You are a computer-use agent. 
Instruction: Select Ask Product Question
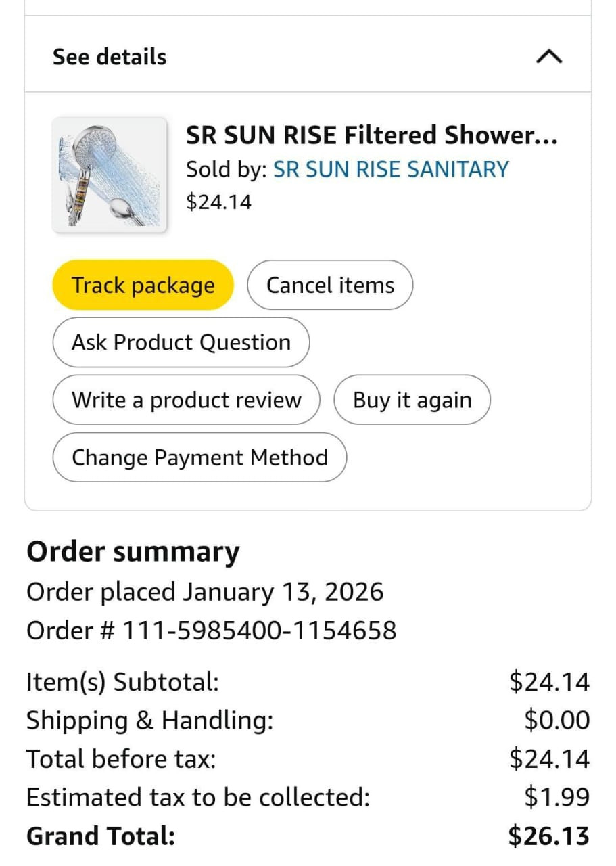[181, 342]
